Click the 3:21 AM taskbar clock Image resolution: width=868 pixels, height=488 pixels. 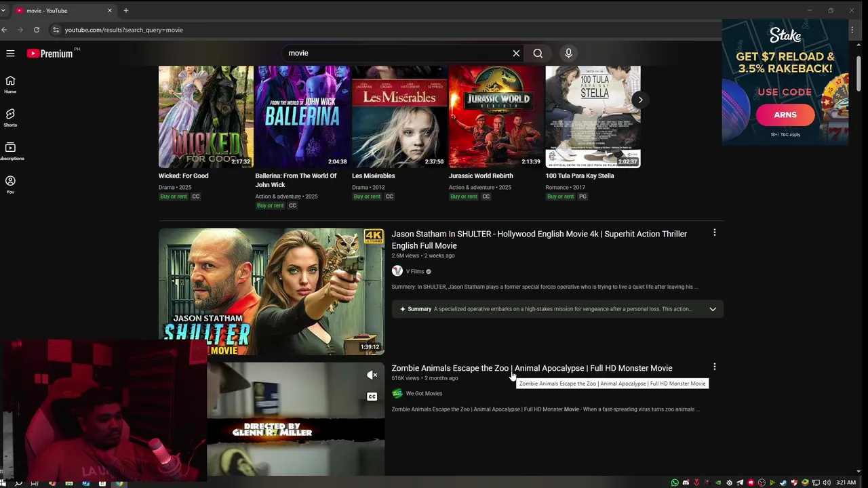846,483
